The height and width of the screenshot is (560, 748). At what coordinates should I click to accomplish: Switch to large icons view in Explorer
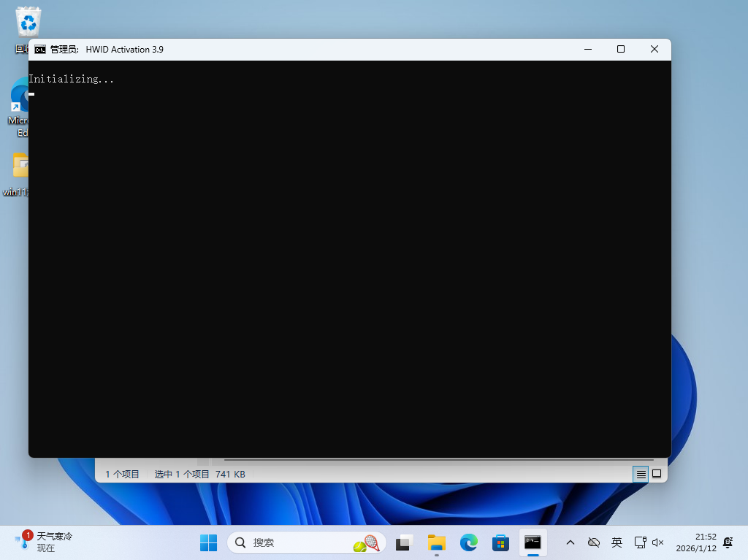(x=657, y=474)
